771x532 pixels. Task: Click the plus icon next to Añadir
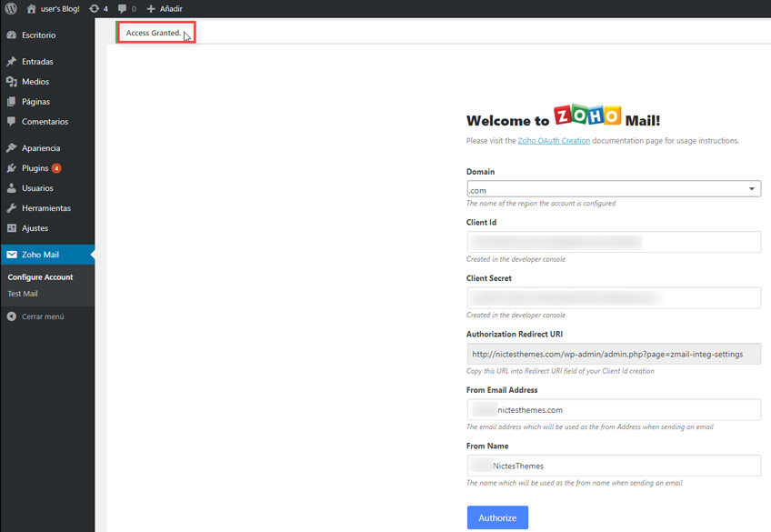(151, 8)
